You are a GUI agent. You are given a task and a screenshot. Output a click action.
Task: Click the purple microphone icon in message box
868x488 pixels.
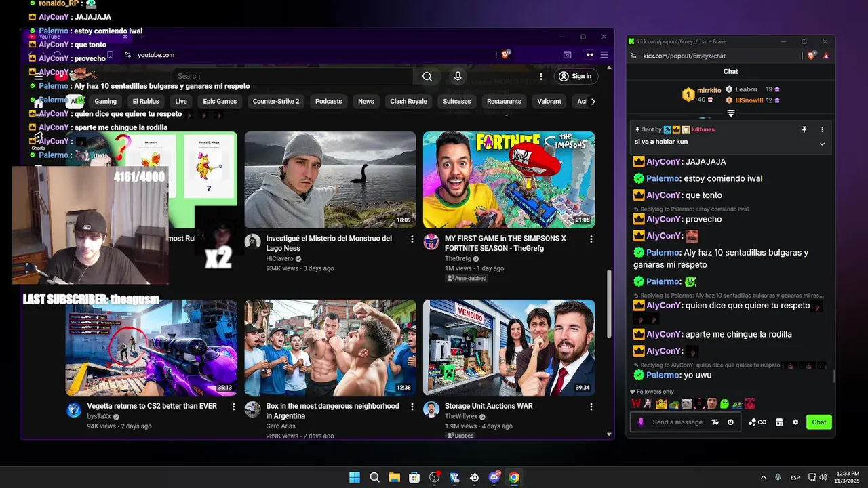641,422
